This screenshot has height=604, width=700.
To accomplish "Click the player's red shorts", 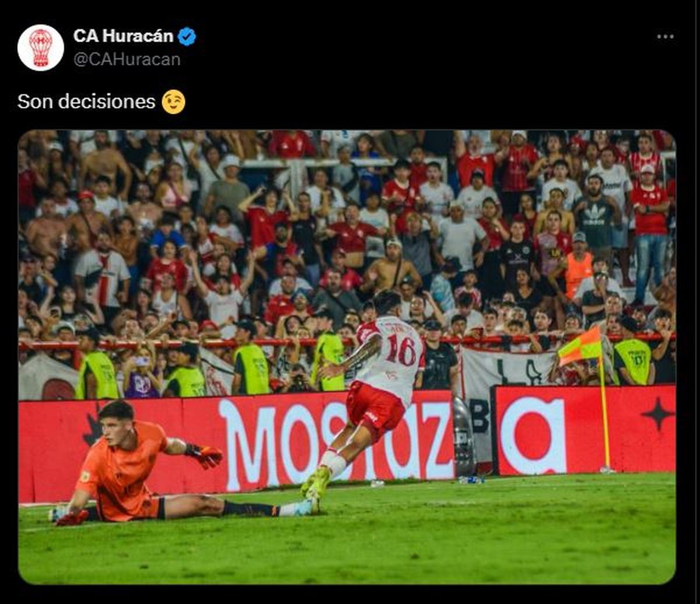I will click(374, 409).
